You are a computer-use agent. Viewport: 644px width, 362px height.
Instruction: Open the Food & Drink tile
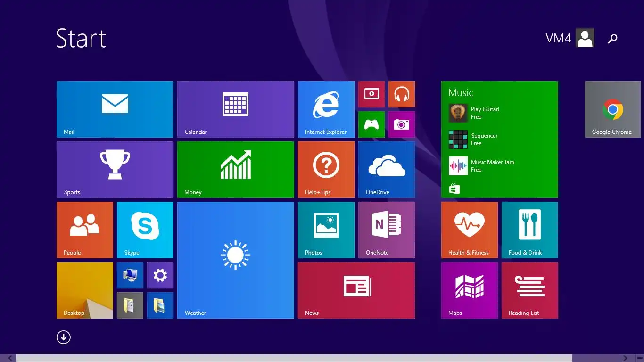(530, 230)
